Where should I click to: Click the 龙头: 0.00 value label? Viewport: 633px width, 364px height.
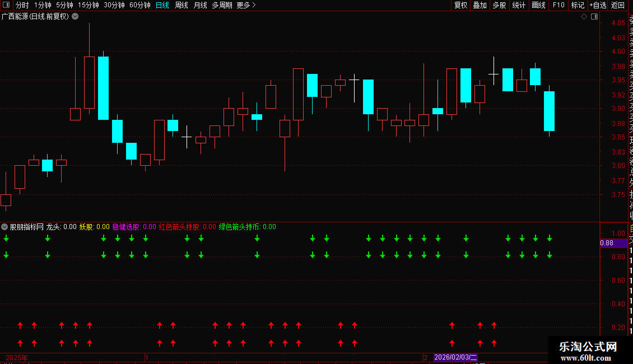(x=62, y=227)
